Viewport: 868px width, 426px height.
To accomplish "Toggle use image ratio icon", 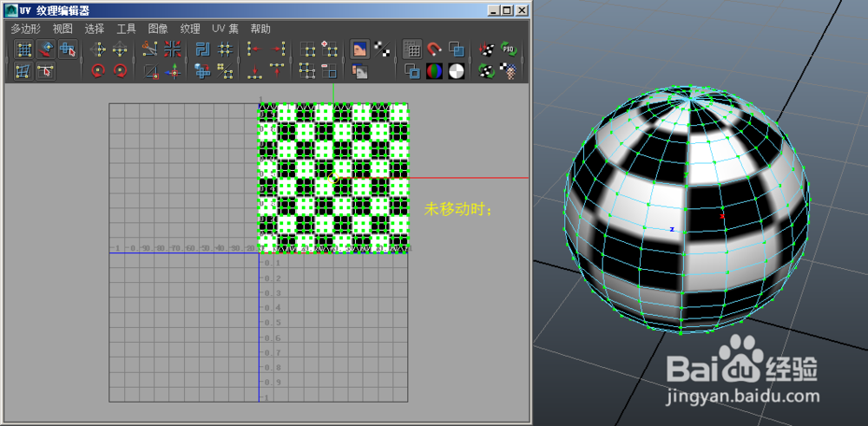I will click(509, 70).
